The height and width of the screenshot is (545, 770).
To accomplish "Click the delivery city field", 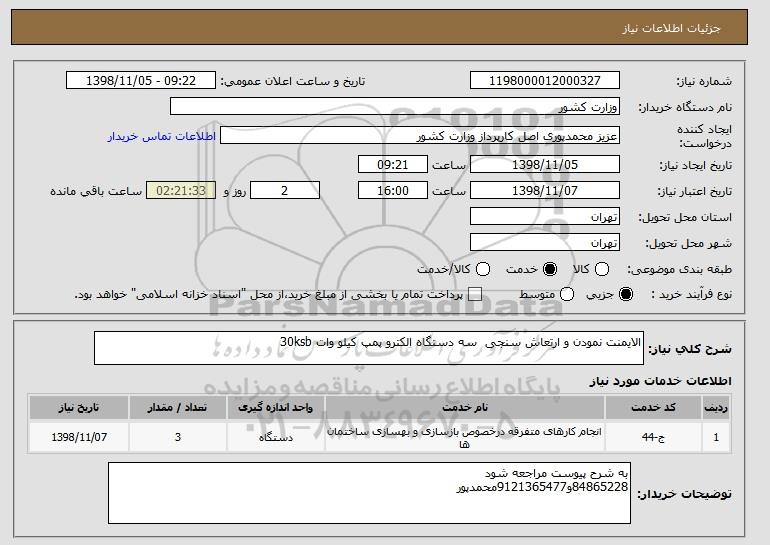I will tap(545, 243).
